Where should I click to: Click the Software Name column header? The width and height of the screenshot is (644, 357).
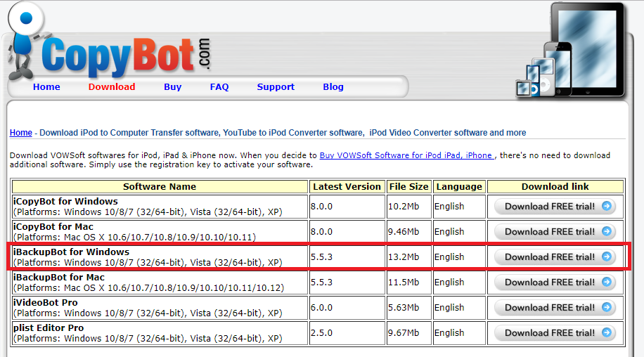click(160, 187)
